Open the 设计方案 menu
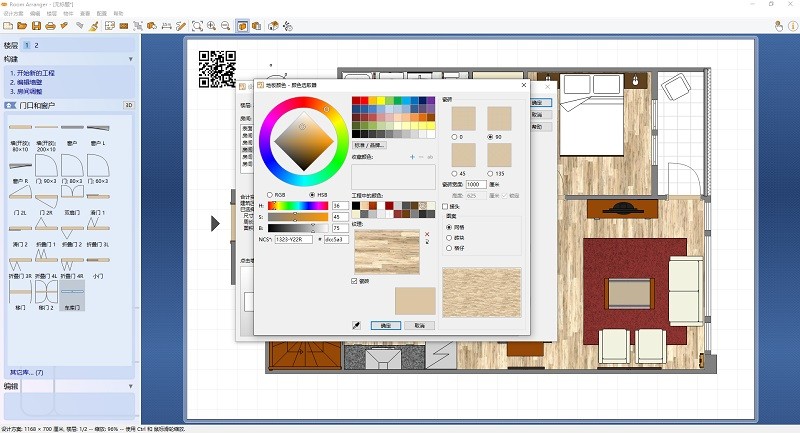 point(14,13)
